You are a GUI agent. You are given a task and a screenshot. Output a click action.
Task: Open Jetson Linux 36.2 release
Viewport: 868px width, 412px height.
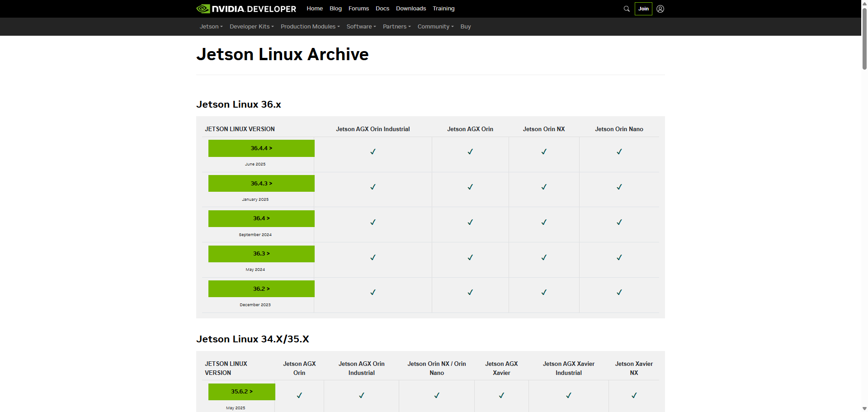(x=261, y=289)
